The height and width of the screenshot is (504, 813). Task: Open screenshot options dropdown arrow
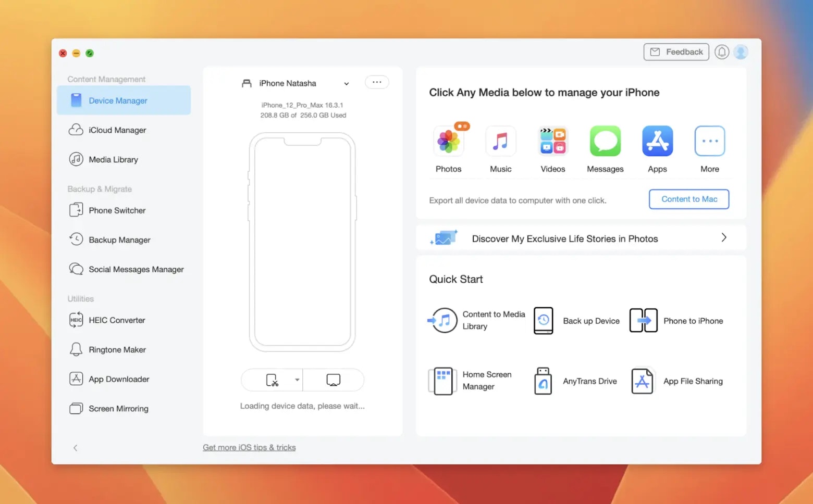point(297,380)
